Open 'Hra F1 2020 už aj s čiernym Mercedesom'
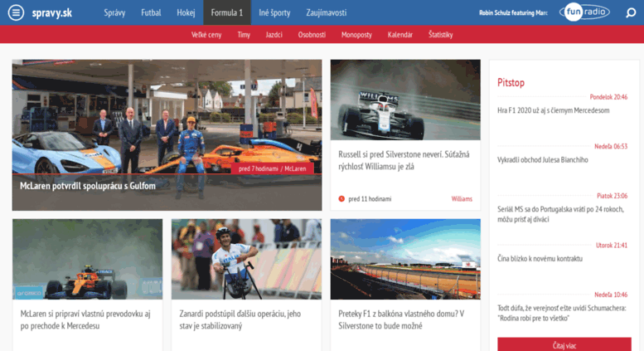Image resolution: width=644 pixels, height=351 pixels. point(553,110)
